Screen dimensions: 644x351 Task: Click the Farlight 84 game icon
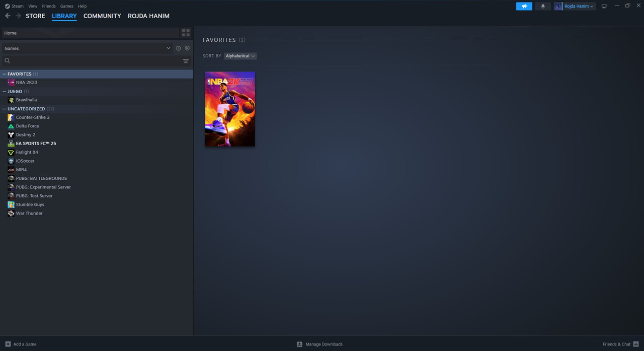[11, 152]
